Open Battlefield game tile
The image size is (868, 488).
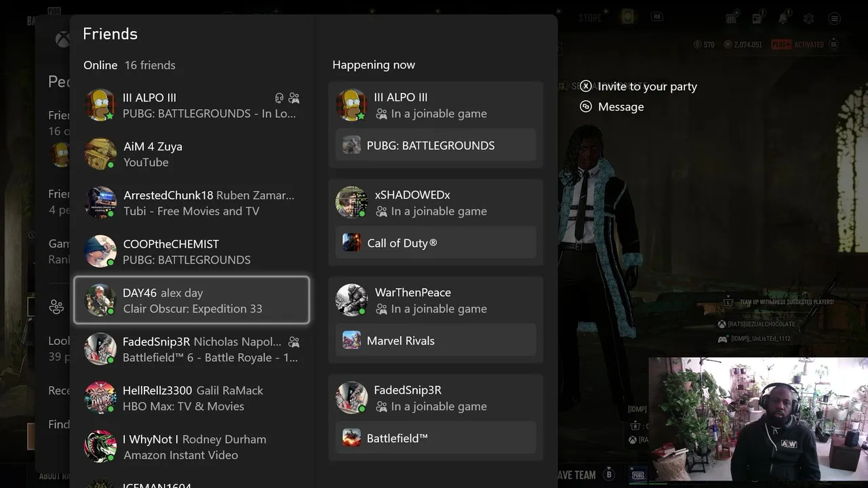pos(435,438)
